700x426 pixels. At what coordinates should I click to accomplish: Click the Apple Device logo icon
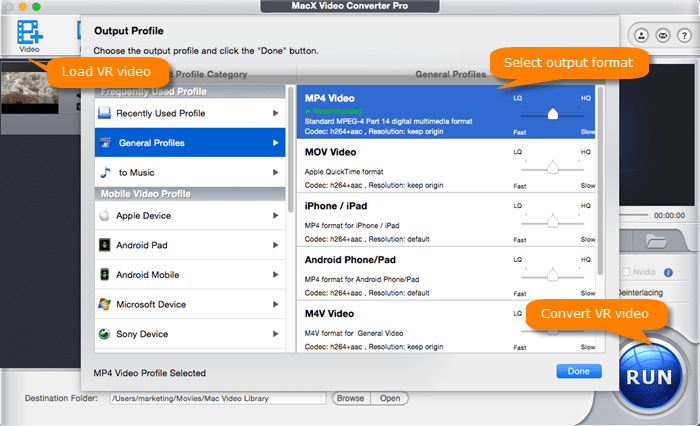point(104,215)
